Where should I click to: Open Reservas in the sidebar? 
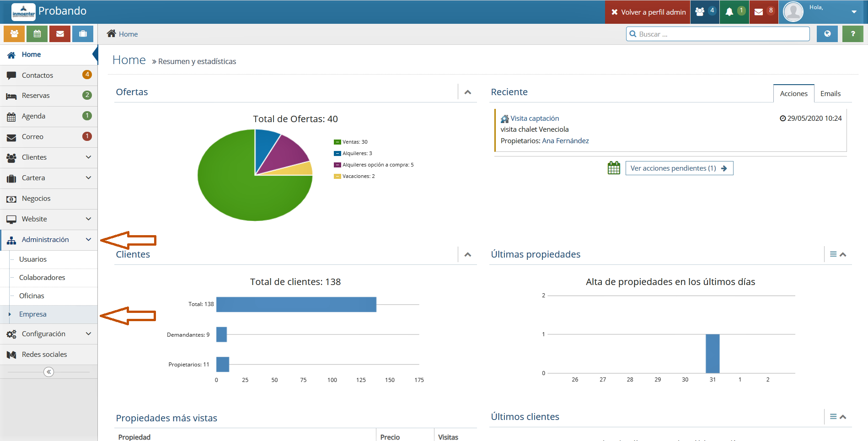tap(48, 96)
